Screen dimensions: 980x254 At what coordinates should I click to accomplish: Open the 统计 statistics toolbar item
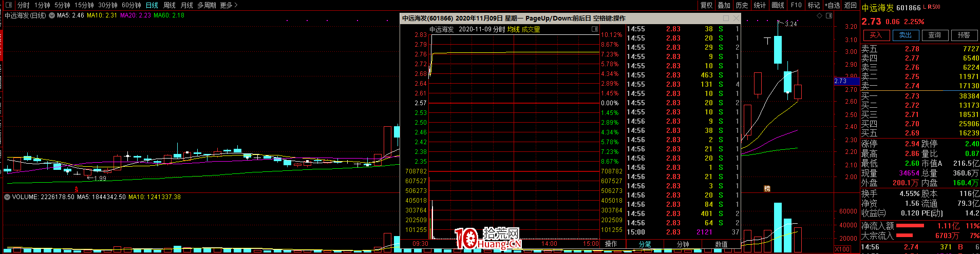(x=760, y=5)
